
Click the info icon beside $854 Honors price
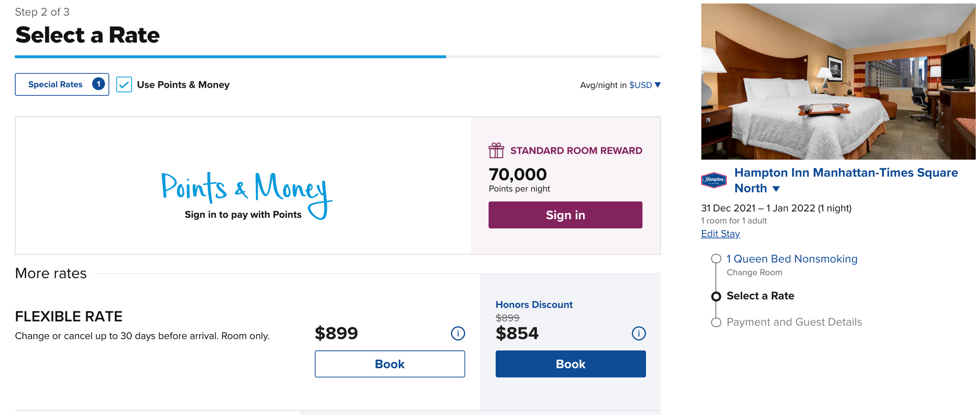(x=639, y=333)
